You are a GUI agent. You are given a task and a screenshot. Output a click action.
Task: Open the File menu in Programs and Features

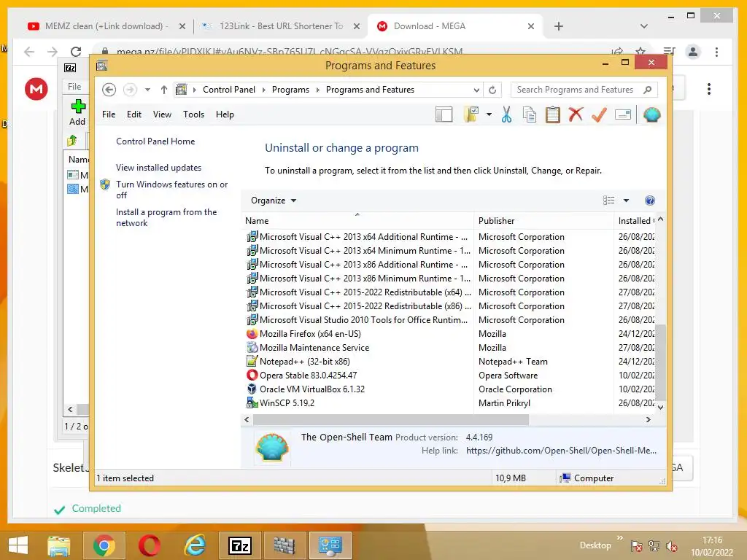[x=109, y=114]
